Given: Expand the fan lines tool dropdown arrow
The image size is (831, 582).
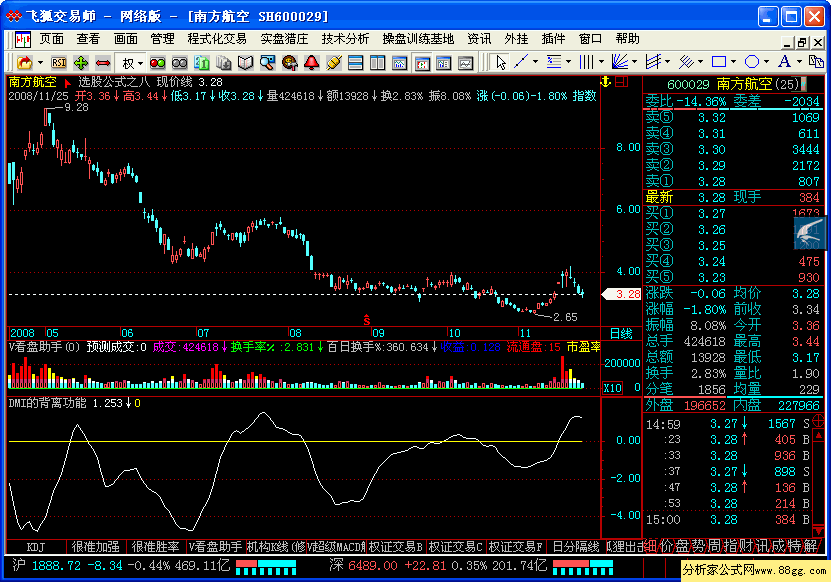Looking at the screenshot, I should tap(634, 62).
